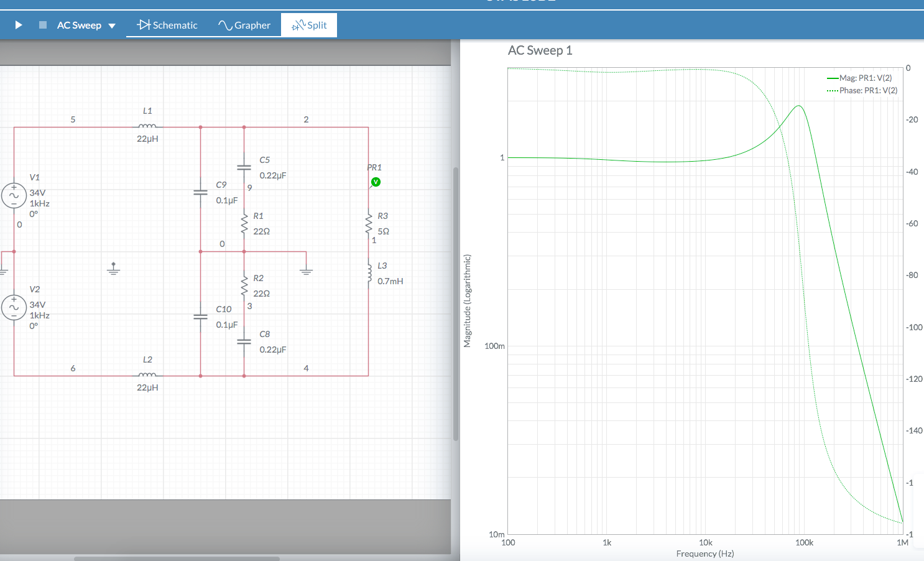Click the 0.1µF value of C9
The height and width of the screenshot is (561, 924).
227,200
